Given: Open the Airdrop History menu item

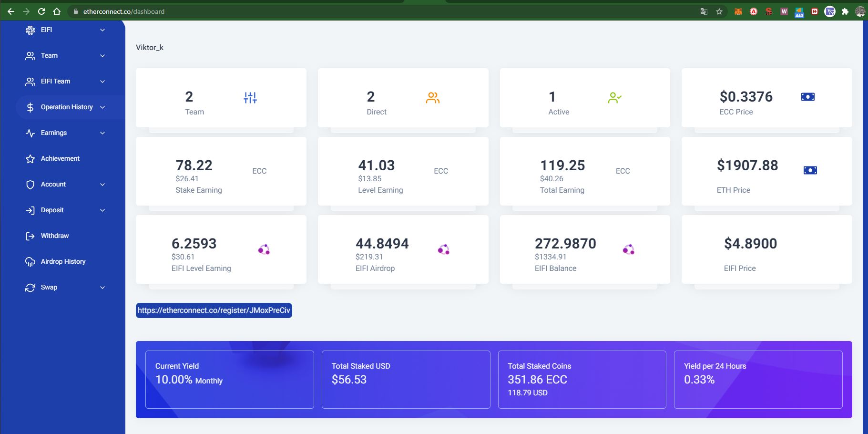Looking at the screenshot, I should point(63,261).
